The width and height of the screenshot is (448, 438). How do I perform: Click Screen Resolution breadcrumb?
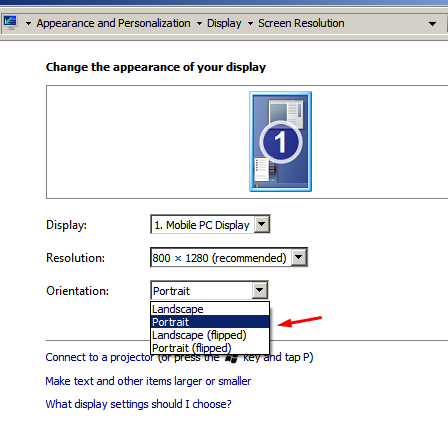click(x=301, y=23)
